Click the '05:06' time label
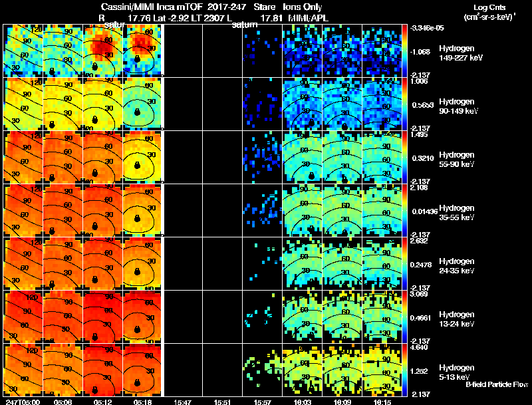Screen dimensions: 532x405 pos(63,402)
